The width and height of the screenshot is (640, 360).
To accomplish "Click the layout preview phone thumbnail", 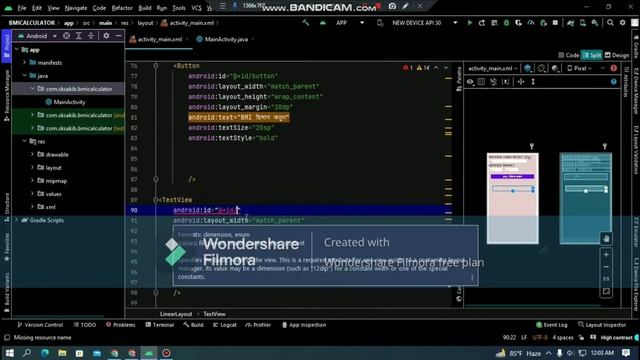I will pos(513,198).
